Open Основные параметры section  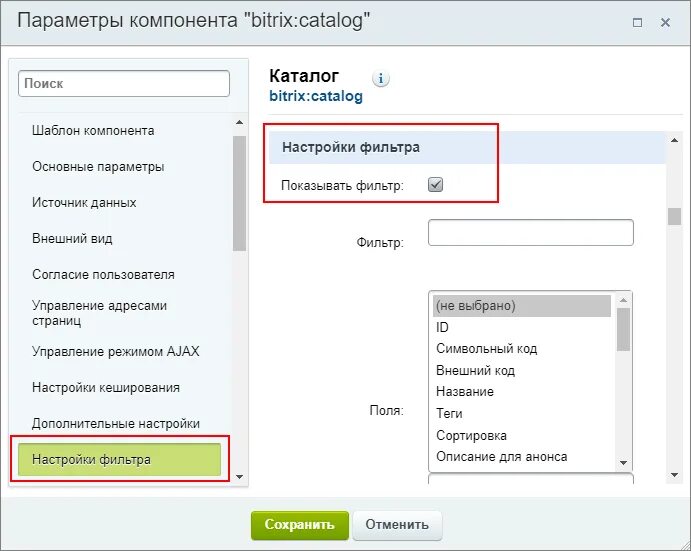pos(98,167)
